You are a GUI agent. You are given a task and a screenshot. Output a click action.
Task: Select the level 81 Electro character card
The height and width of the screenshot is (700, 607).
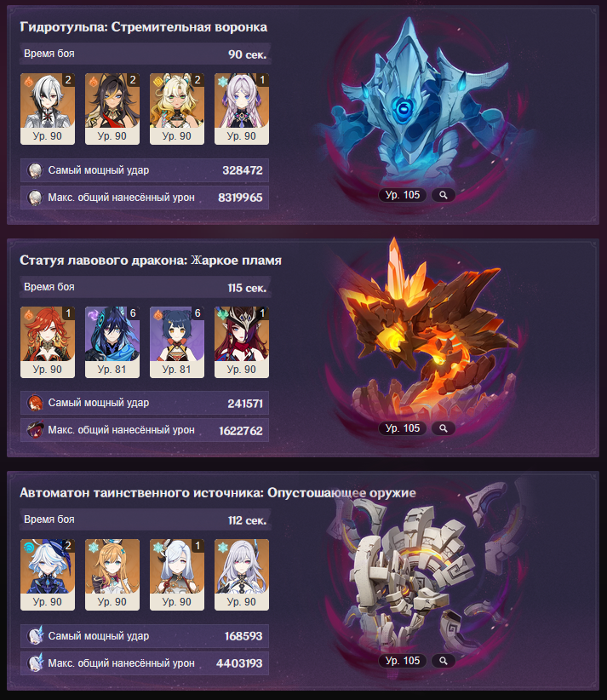112,342
